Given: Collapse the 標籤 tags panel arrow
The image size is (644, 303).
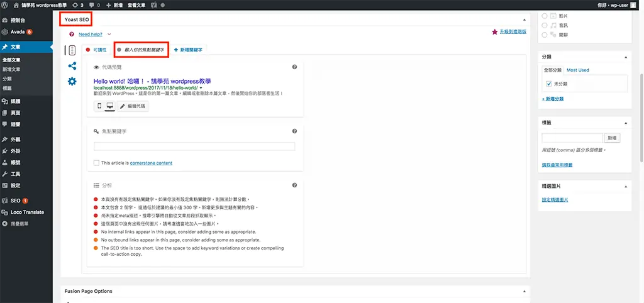Looking at the screenshot, I should point(626,123).
